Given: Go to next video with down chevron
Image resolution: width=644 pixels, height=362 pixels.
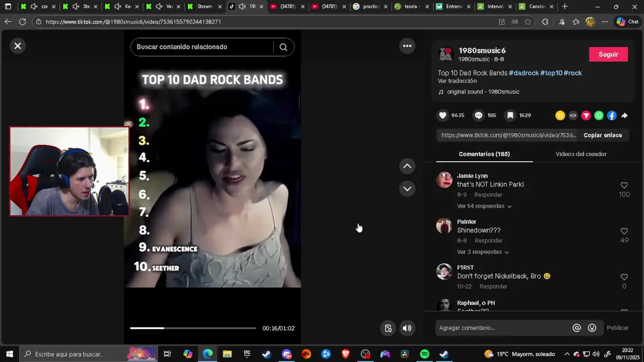Looking at the screenshot, I should [x=407, y=189].
